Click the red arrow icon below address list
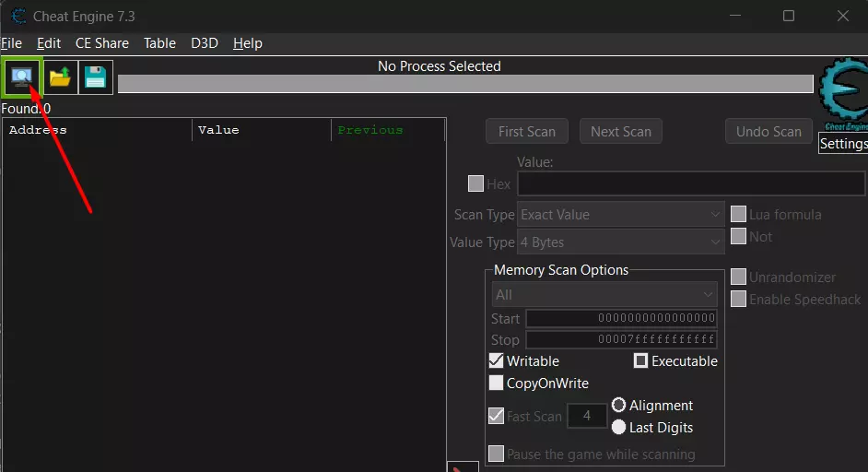 (x=463, y=466)
